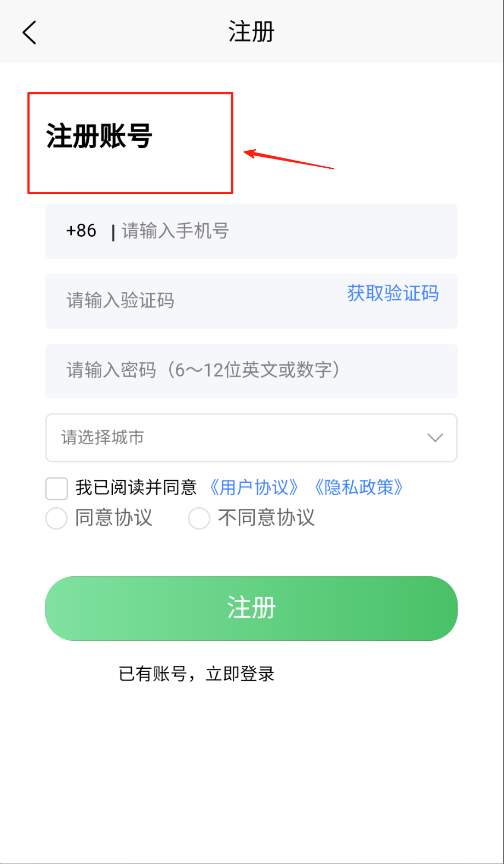Click the chevron in city selector
504x864 pixels.
tap(435, 437)
